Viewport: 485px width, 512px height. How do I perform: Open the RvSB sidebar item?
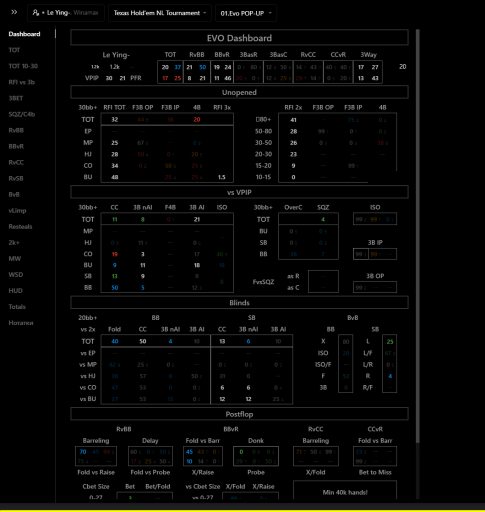pyautogui.click(x=16, y=178)
